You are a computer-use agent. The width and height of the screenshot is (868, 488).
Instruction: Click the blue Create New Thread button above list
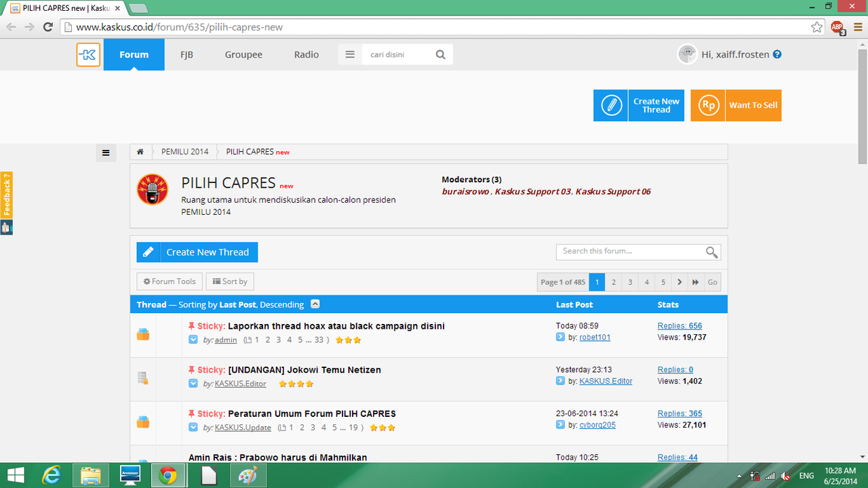[x=197, y=252]
